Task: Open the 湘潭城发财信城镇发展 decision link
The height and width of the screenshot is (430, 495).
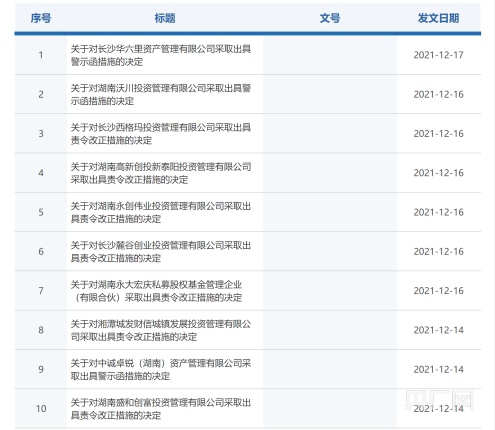Action: click(x=161, y=330)
